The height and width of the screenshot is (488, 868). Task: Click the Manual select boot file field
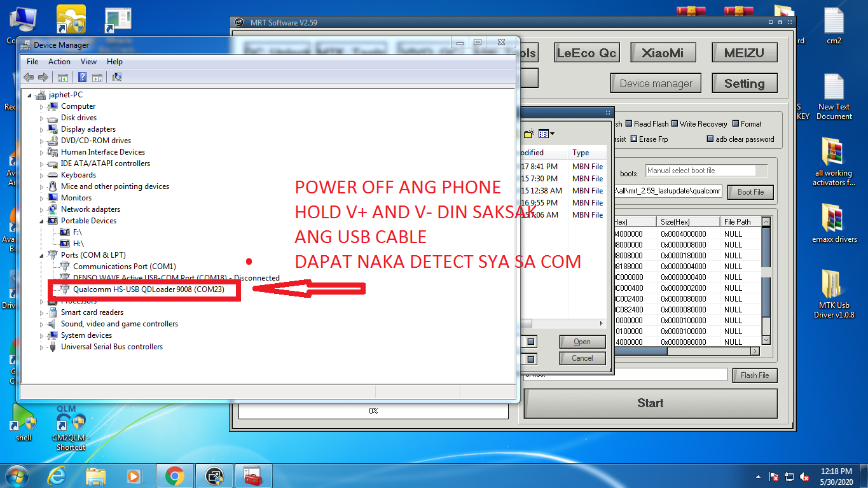click(706, 171)
